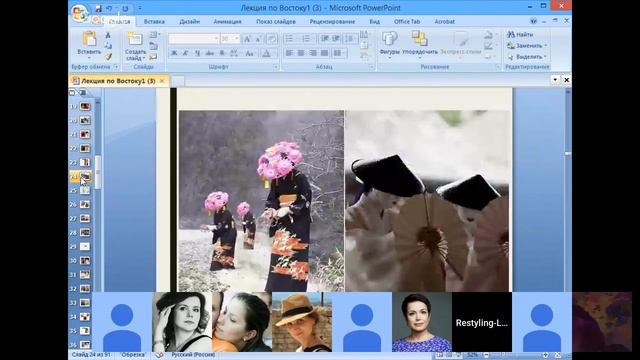640x360 pixels.
Task: Click the Заменить replace button
Action: pos(527,46)
